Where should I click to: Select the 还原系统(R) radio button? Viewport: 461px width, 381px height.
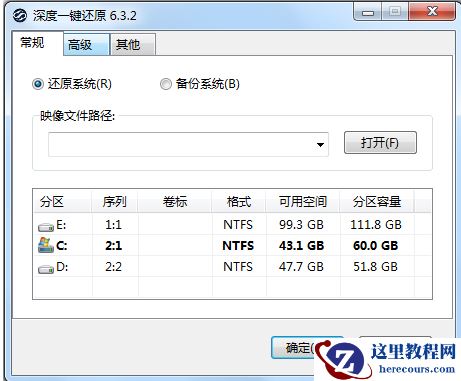(38, 84)
